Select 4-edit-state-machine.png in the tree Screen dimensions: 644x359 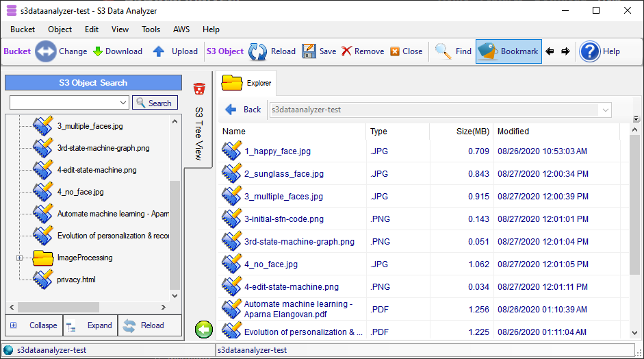[97, 170]
